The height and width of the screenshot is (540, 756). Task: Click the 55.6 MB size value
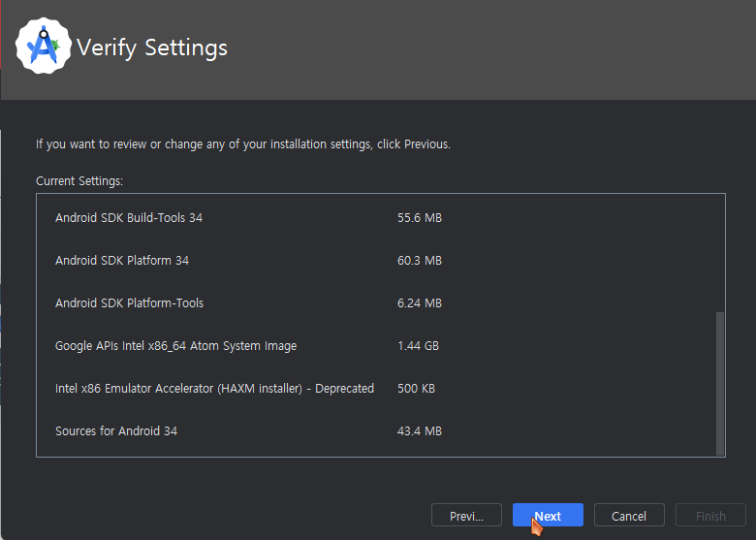point(420,218)
